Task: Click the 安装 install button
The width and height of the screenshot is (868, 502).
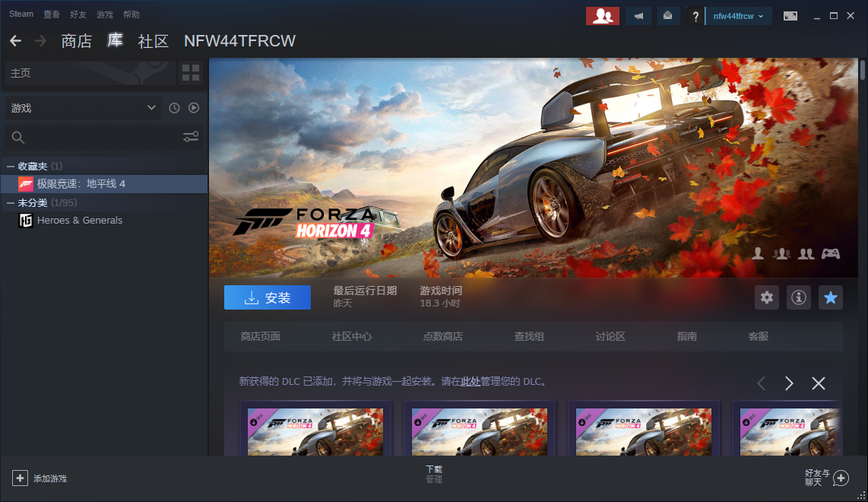Action: click(268, 297)
